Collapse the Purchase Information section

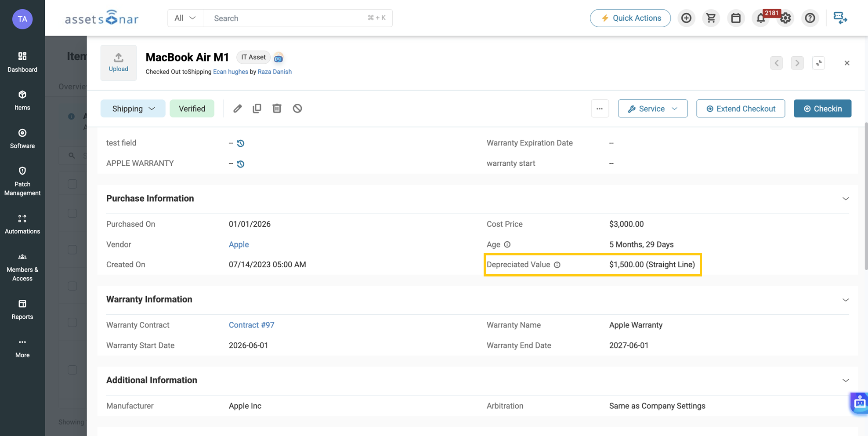point(846,199)
